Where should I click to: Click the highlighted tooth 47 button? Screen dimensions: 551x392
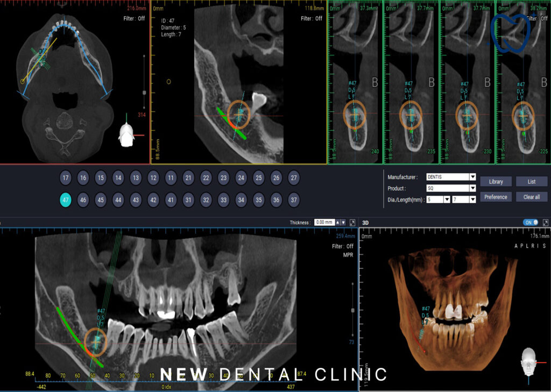tap(66, 199)
